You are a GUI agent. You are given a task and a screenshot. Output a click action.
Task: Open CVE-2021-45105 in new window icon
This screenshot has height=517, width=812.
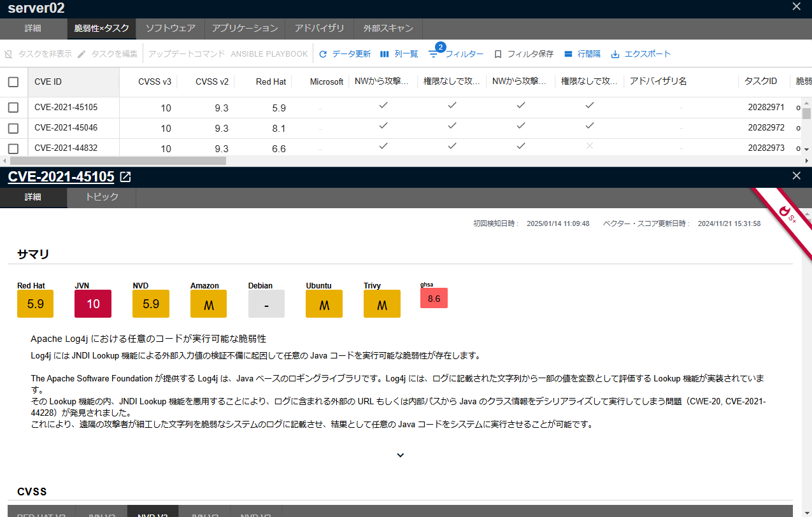[x=125, y=176]
